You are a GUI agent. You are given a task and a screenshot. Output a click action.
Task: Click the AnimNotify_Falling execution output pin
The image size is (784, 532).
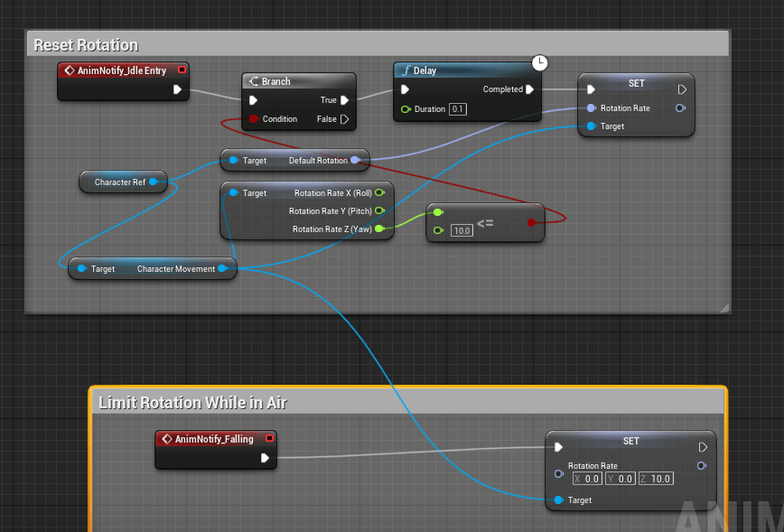click(266, 458)
